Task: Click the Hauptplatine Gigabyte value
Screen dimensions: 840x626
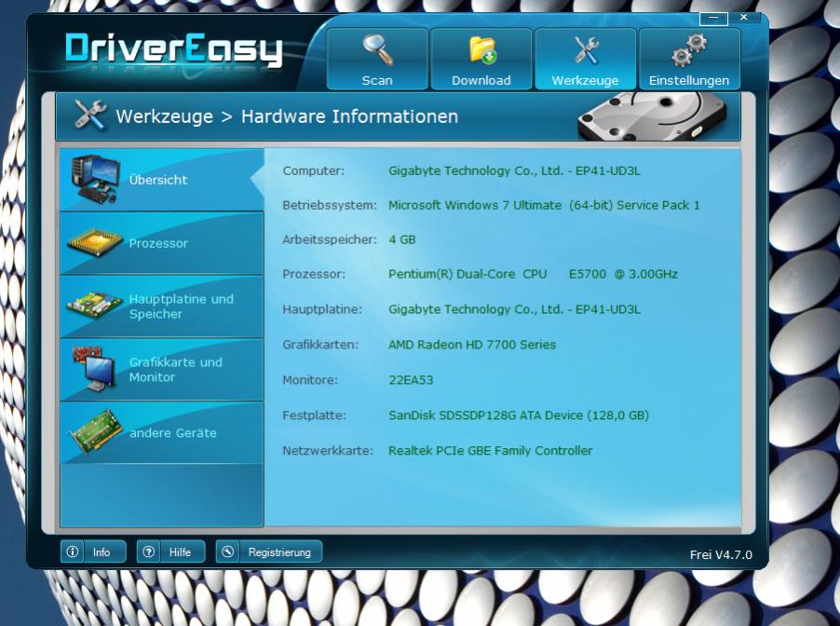Action: pyautogui.click(x=514, y=309)
